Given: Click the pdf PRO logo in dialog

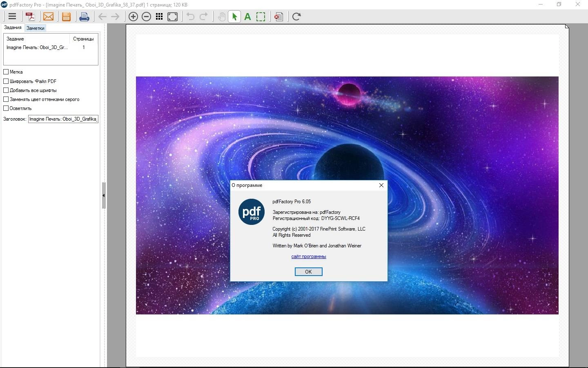Looking at the screenshot, I should 251,212.
